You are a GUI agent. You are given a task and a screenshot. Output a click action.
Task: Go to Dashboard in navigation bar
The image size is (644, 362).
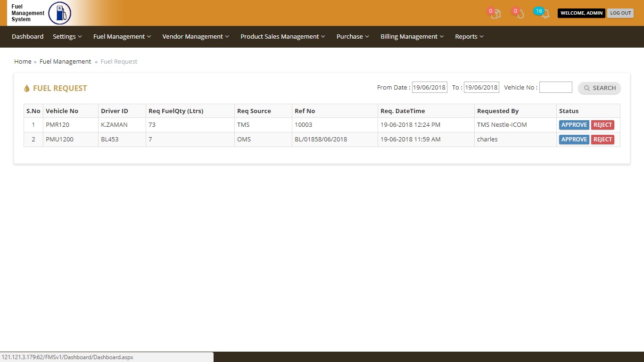pyautogui.click(x=28, y=37)
